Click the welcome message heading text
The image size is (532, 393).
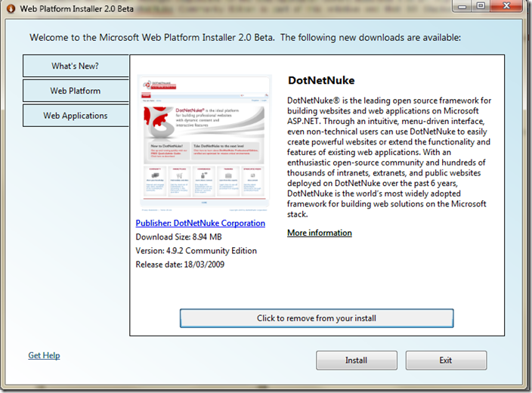pyautogui.click(x=245, y=37)
